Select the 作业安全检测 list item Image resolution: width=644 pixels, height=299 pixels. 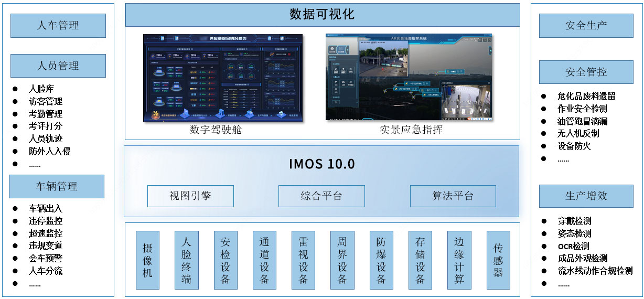coord(582,109)
